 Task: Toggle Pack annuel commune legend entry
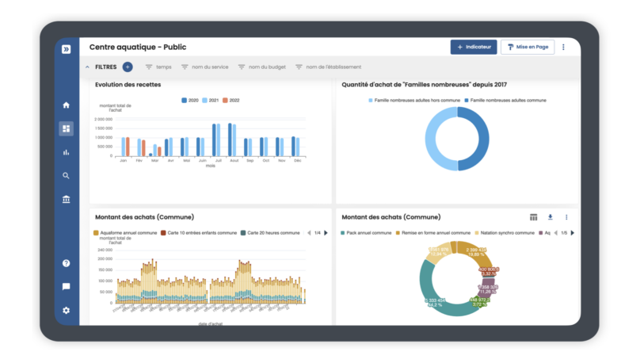tap(366, 233)
